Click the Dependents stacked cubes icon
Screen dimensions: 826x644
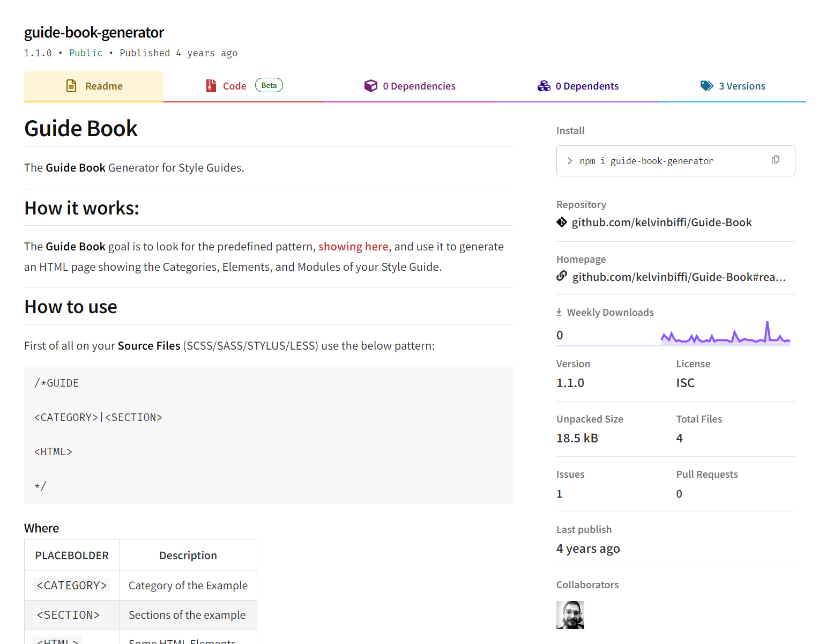click(x=544, y=86)
